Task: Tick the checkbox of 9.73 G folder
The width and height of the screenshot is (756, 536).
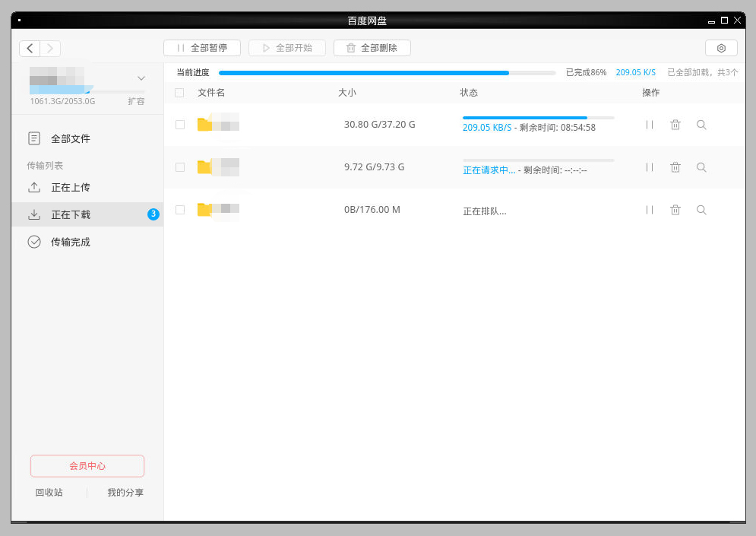Action: (180, 167)
